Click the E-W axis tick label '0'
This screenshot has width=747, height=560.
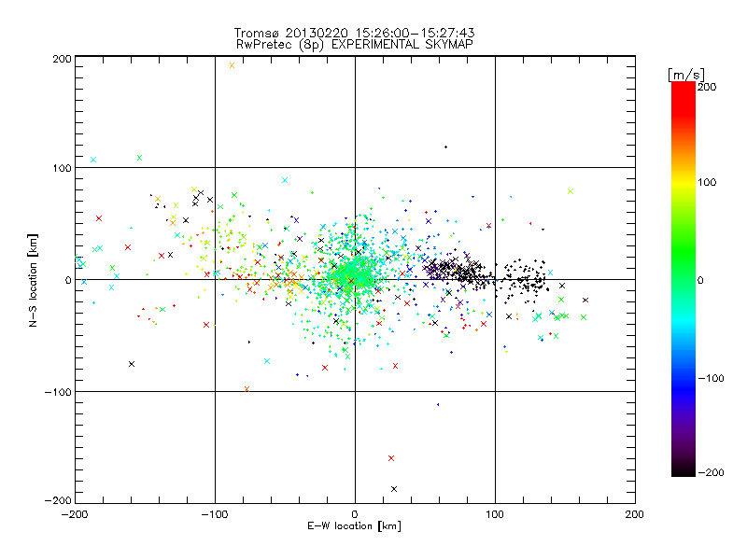355,514
